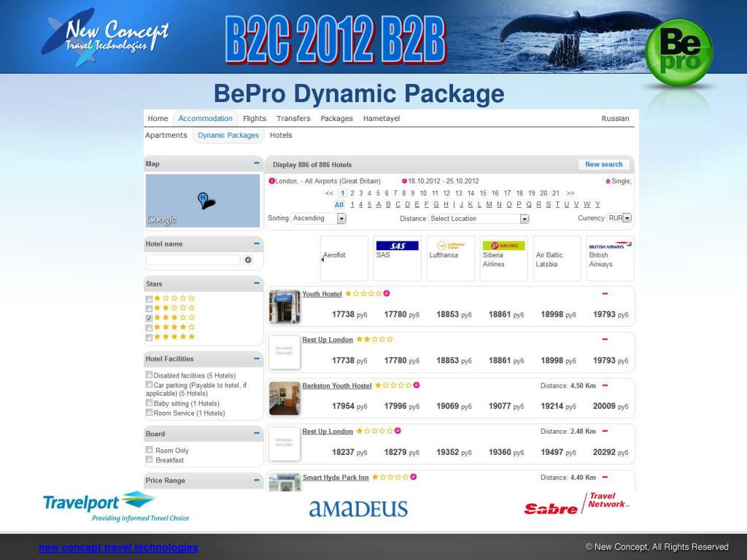Click the pink person icon before Single

click(608, 181)
